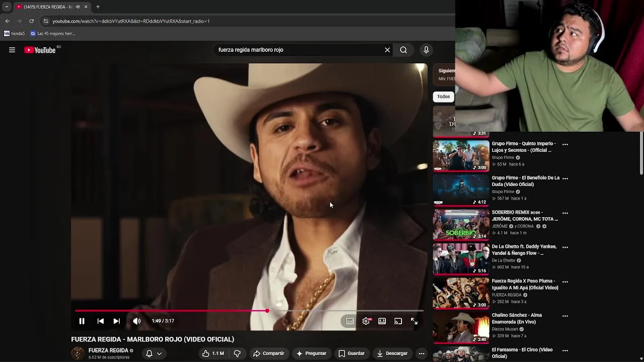
Task: Open options for Quinto Imperio video
Action: tap(565, 144)
